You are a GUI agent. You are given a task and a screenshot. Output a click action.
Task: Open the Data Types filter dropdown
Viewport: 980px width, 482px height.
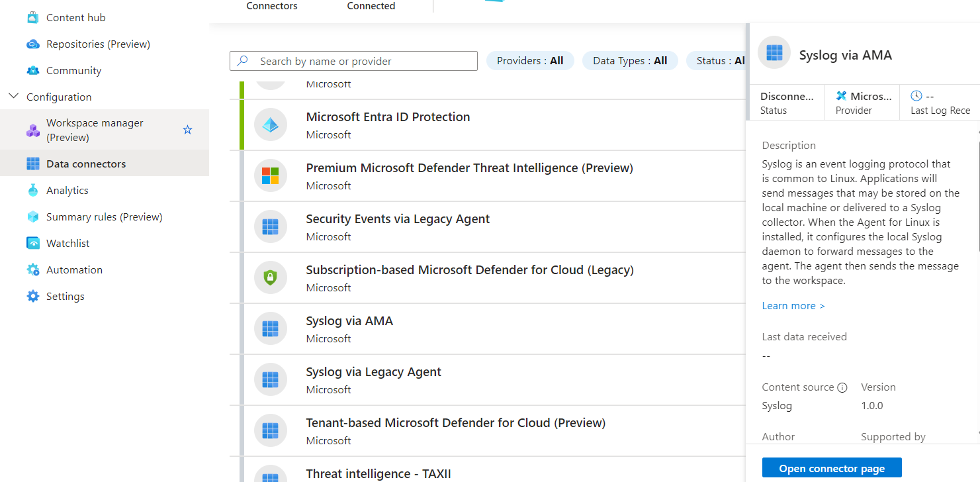629,61
